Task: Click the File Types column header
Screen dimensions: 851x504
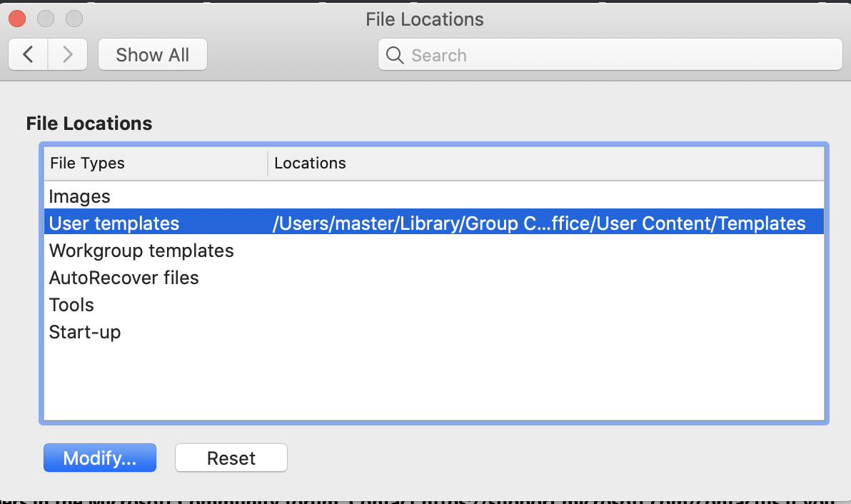Action: click(156, 163)
